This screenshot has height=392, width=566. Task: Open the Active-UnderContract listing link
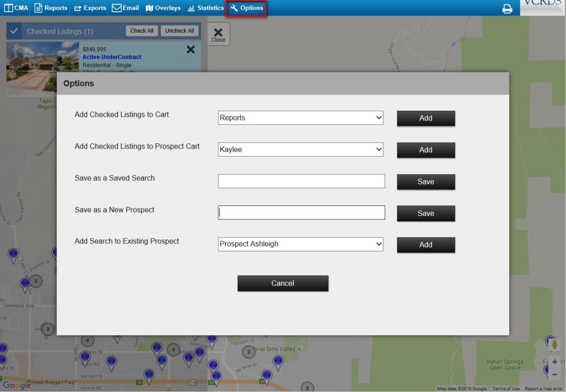pos(112,57)
